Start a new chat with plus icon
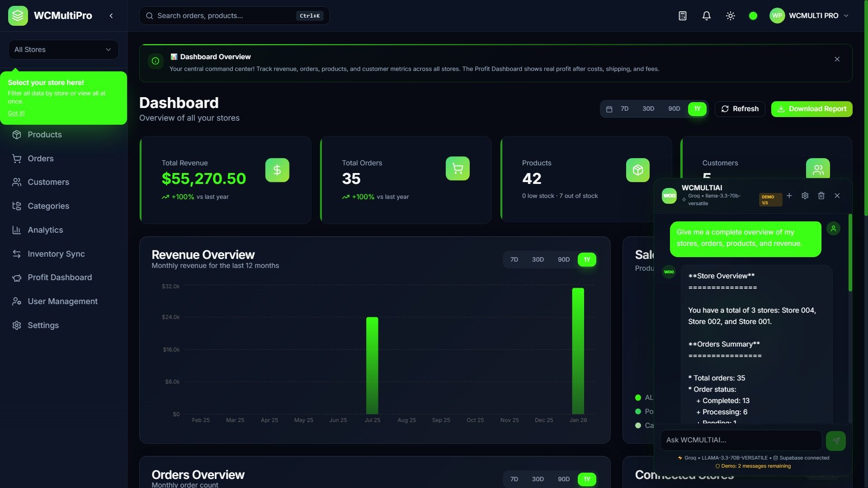 (789, 196)
